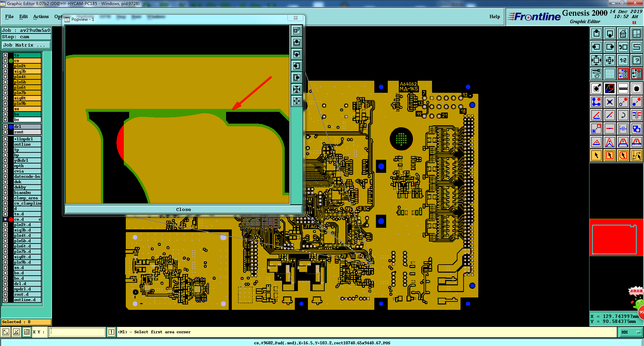This screenshot has height=346, width=644.
Task: Select the pln7b layer row
Action: tap(28, 93)
